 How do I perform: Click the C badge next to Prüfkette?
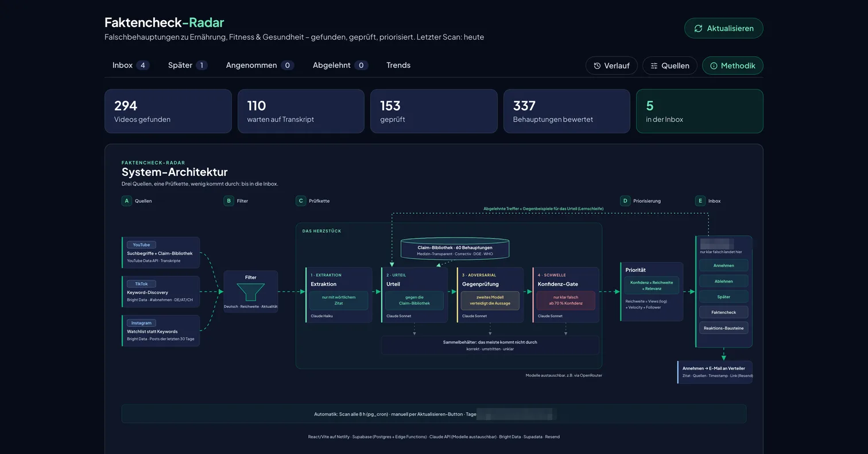click(301, 201)
